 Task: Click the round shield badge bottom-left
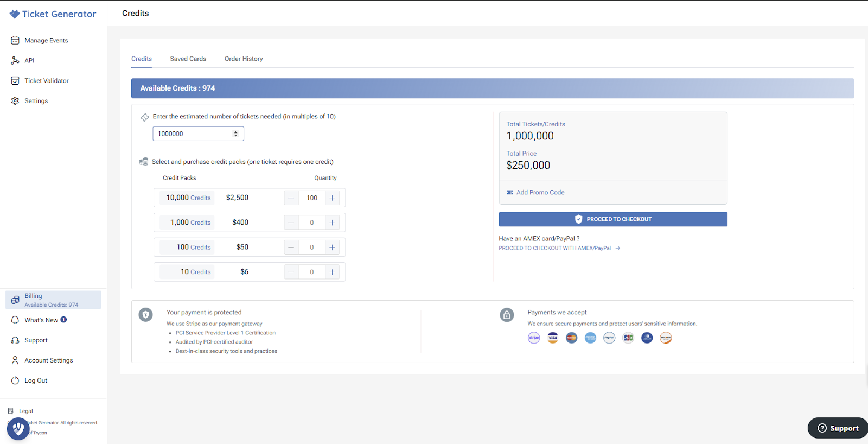coord(18,429)
